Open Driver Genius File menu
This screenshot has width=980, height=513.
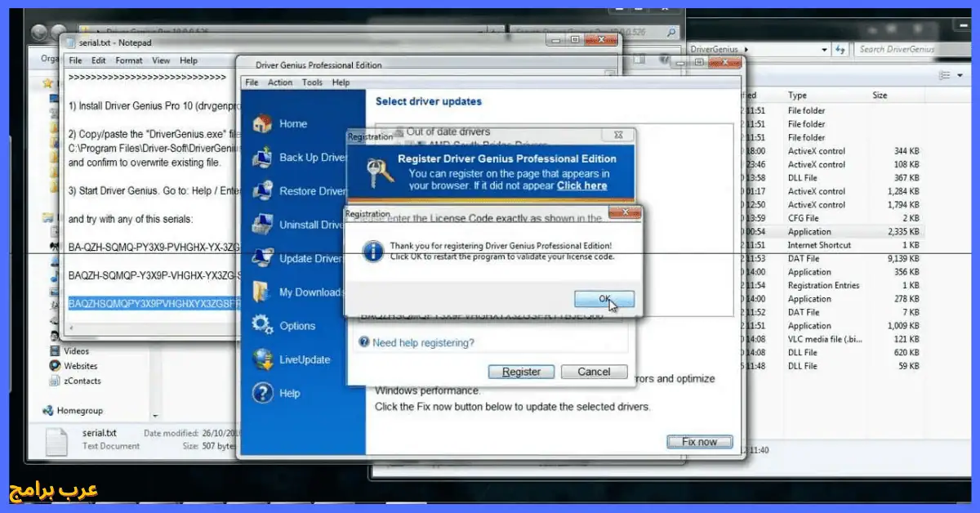[252, 83]
